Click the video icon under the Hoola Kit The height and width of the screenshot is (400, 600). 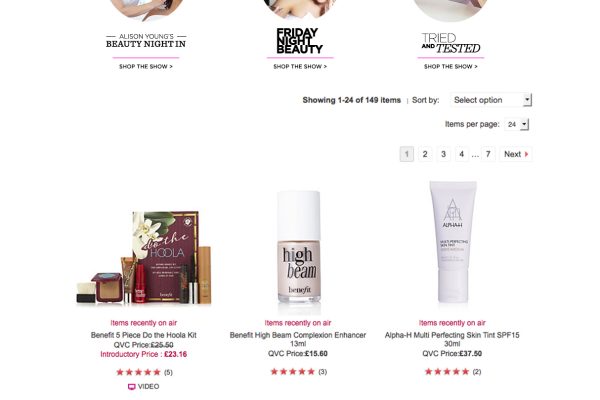[132, 387]
